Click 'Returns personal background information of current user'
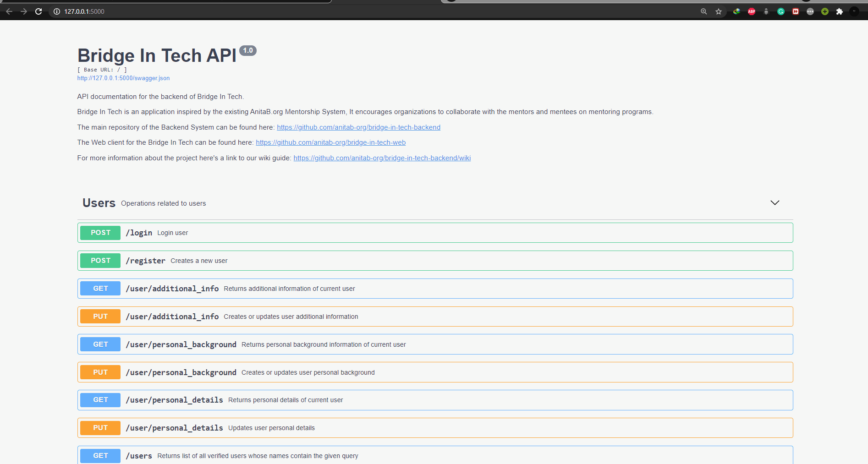 324,344
